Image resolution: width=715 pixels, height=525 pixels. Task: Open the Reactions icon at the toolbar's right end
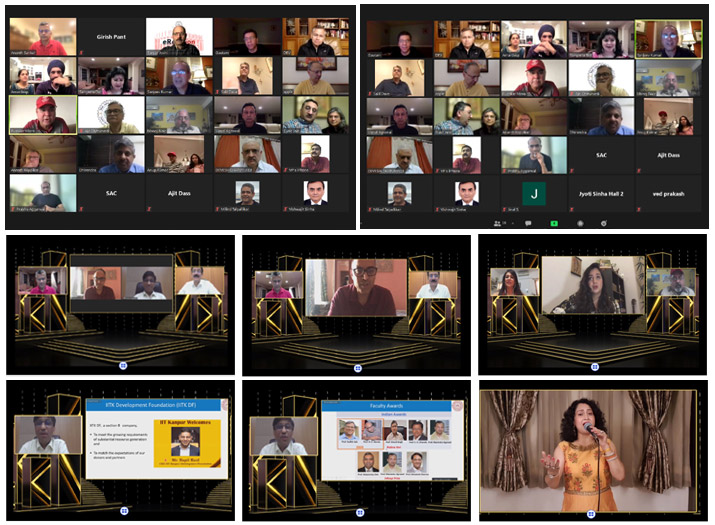pos(604,224)
